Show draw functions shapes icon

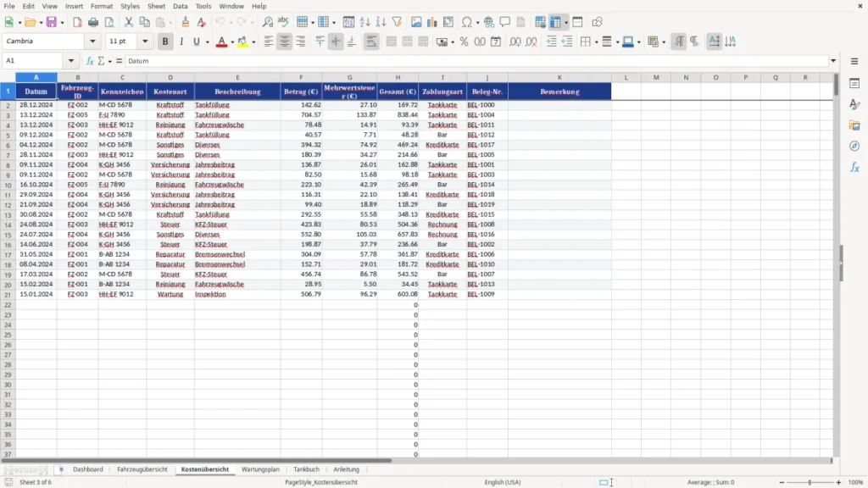597,22
